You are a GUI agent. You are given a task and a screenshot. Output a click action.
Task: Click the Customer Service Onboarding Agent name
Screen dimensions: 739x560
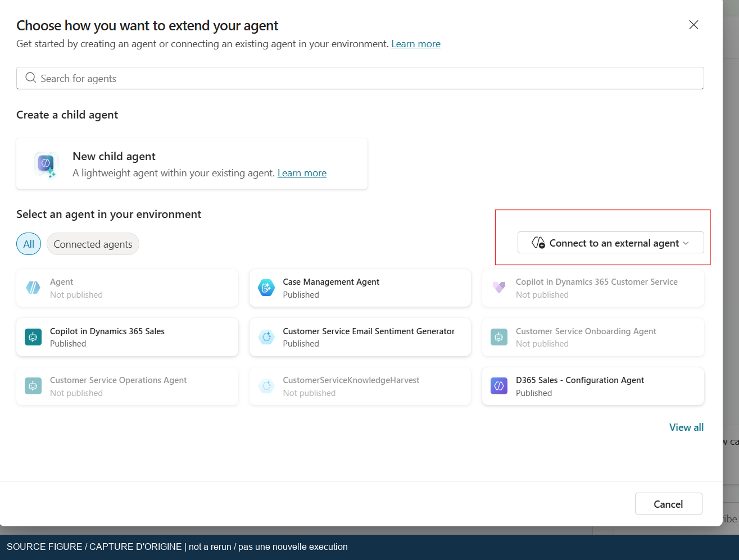point(586,331)
